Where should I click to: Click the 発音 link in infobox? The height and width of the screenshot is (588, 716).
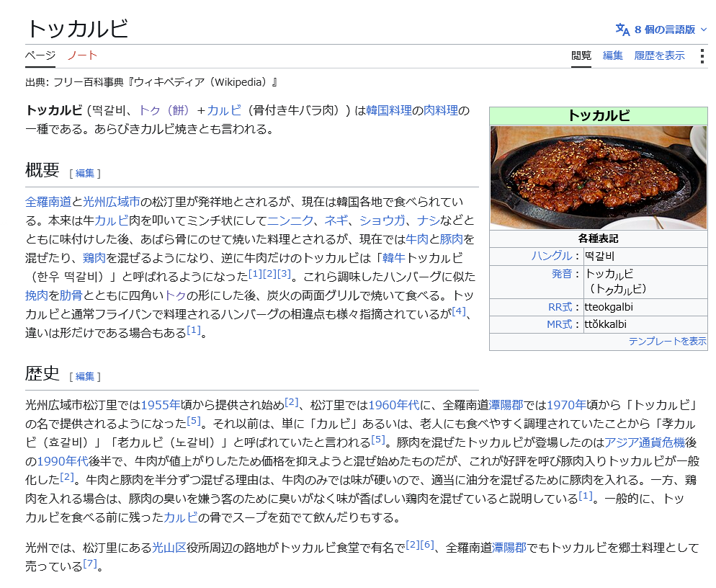click(562, 274)
